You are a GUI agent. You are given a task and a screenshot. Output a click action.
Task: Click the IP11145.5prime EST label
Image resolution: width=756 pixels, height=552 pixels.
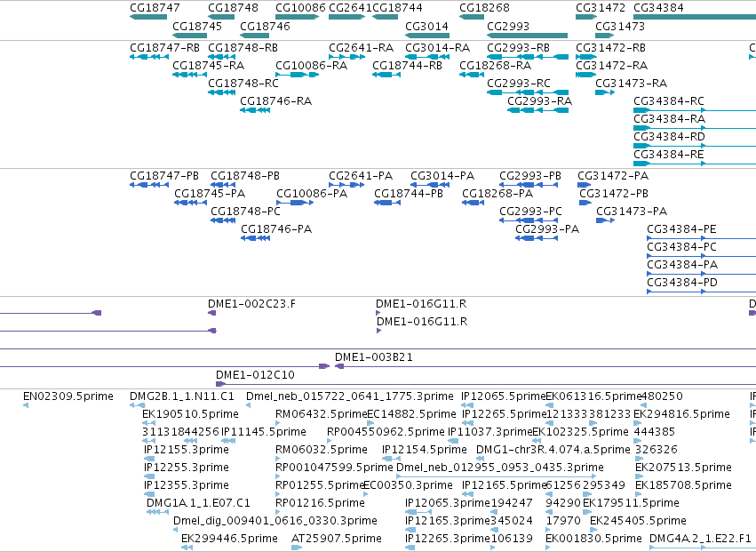264,432
